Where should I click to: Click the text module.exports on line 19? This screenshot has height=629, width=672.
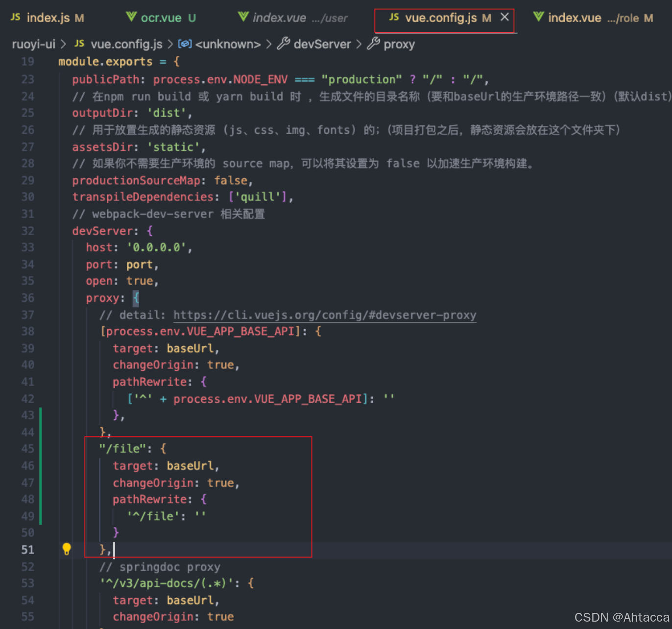coord(105,62)
